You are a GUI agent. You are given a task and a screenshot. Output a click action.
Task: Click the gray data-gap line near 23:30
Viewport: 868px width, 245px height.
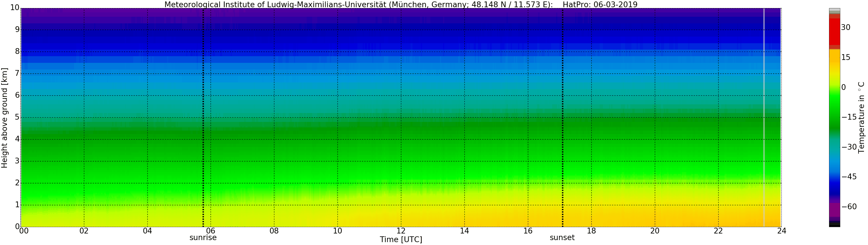click(764, 118)
